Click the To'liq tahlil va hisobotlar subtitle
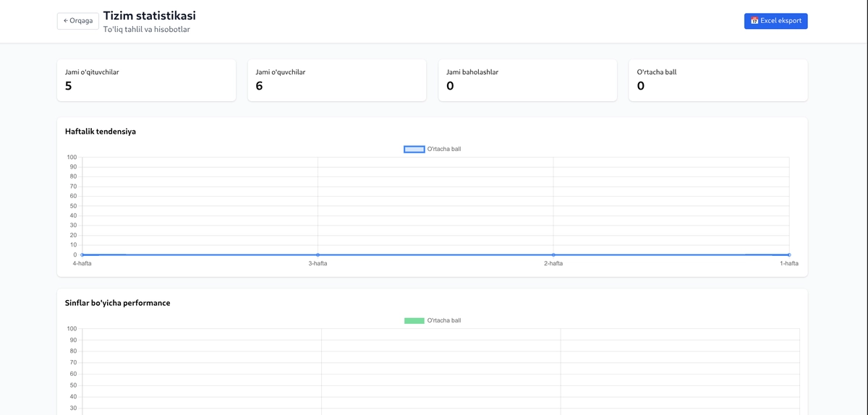Viewport: 868px width, 415px height. [147, 30]
